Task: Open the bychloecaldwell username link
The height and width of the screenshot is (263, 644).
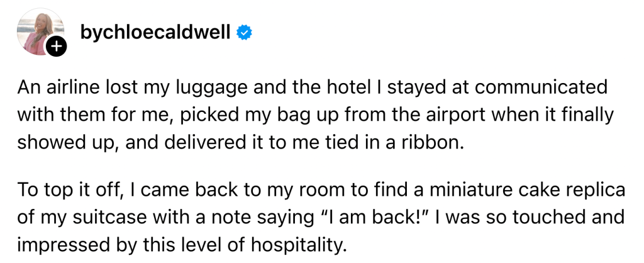Action: (156, 32)
